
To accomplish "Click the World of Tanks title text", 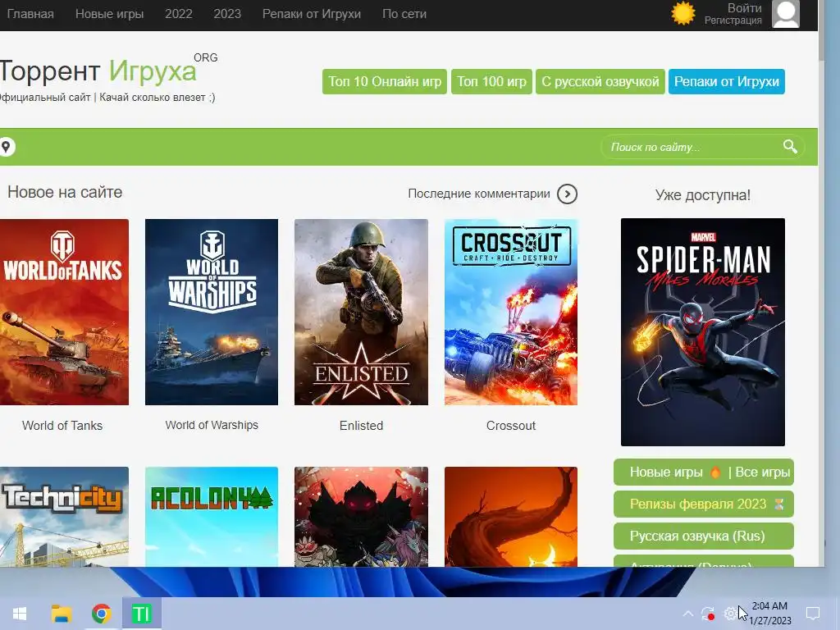I will tap(62, 426).
